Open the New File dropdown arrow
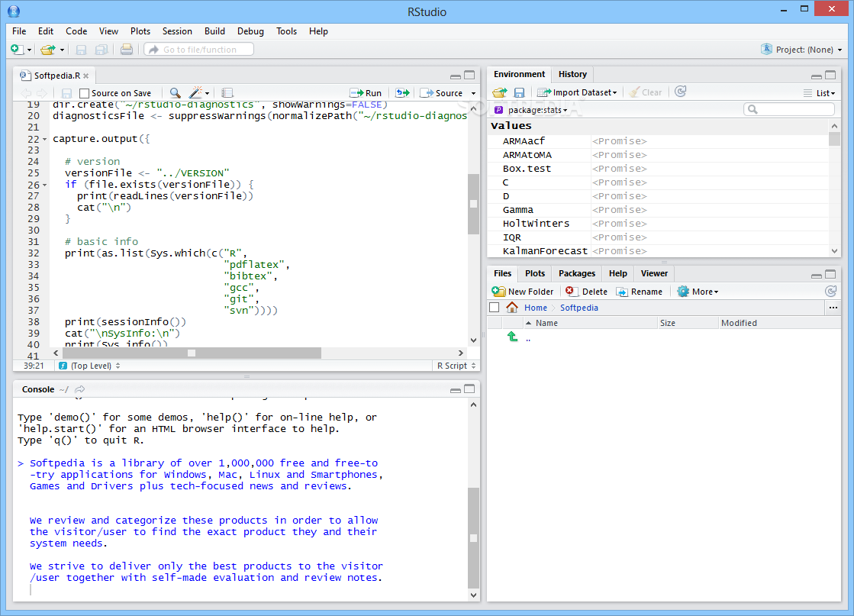 click(30, 50)
